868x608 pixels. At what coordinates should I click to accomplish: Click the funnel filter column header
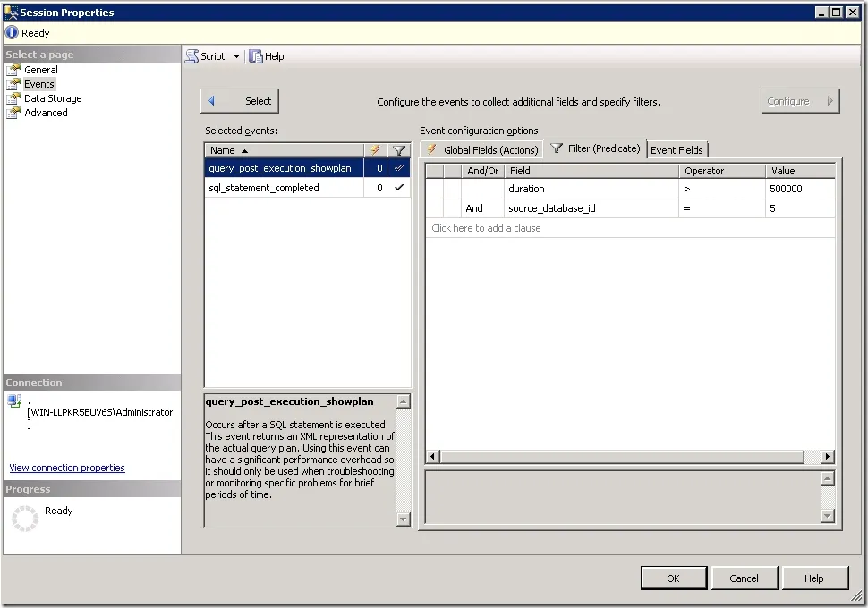click(x=398, y=150)
